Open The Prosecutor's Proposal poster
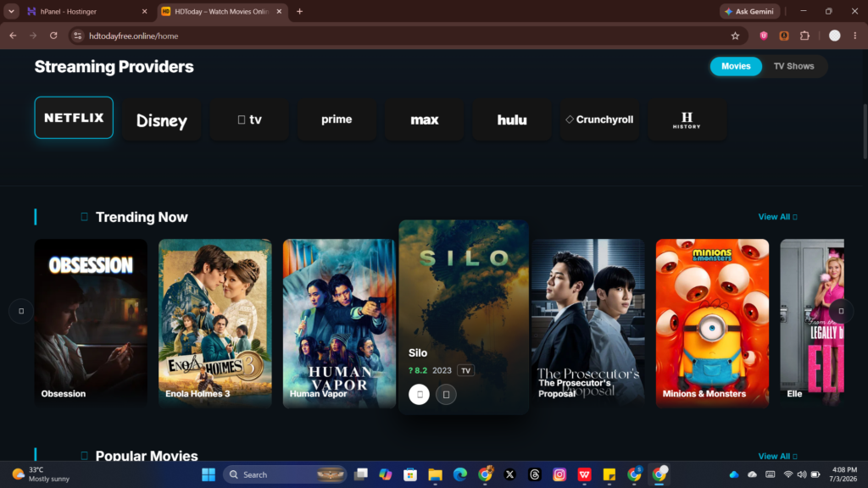This screenshot has width=868, height=488. [588, 323]
